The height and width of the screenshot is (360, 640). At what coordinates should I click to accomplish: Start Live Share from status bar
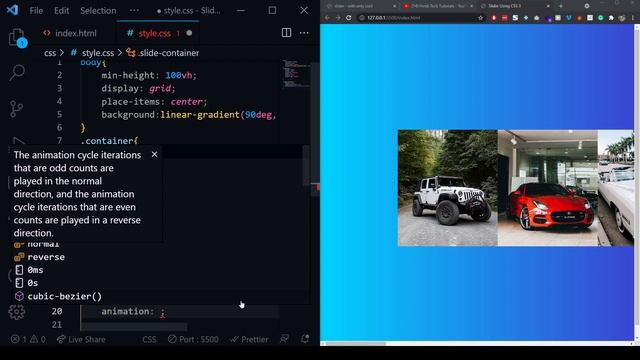[81, 339]
